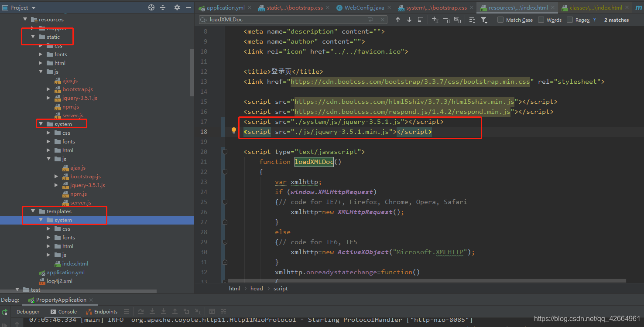
Task: Click Trace Current Stream Chain icon
Action: tap(223, 311)
